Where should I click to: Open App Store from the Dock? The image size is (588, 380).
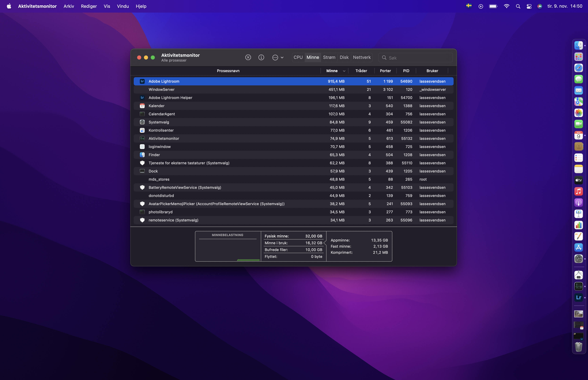[578, 247]
